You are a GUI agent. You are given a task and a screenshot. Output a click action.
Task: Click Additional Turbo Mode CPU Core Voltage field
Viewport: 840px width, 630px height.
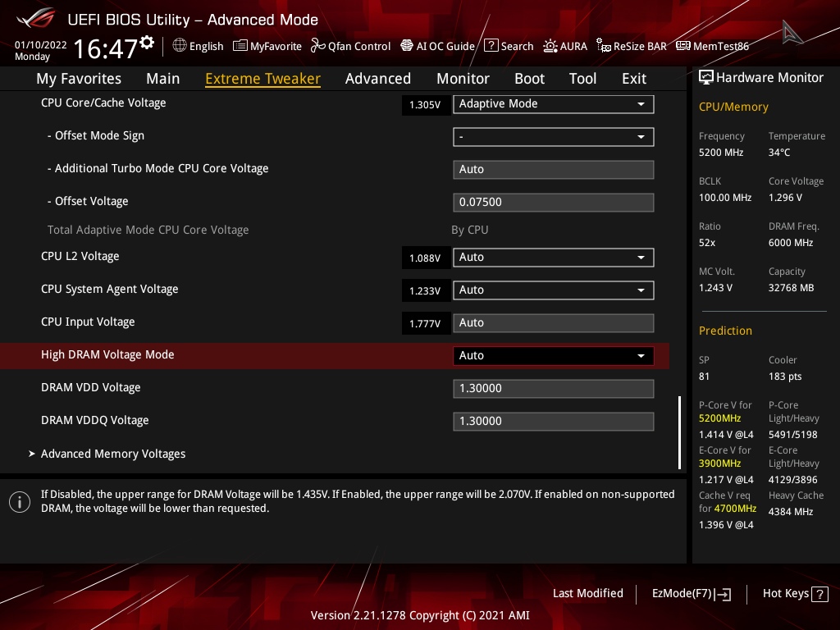[554, 169]
